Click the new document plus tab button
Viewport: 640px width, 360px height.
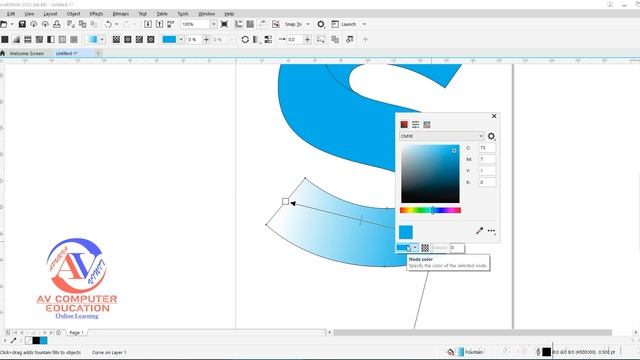98,53
